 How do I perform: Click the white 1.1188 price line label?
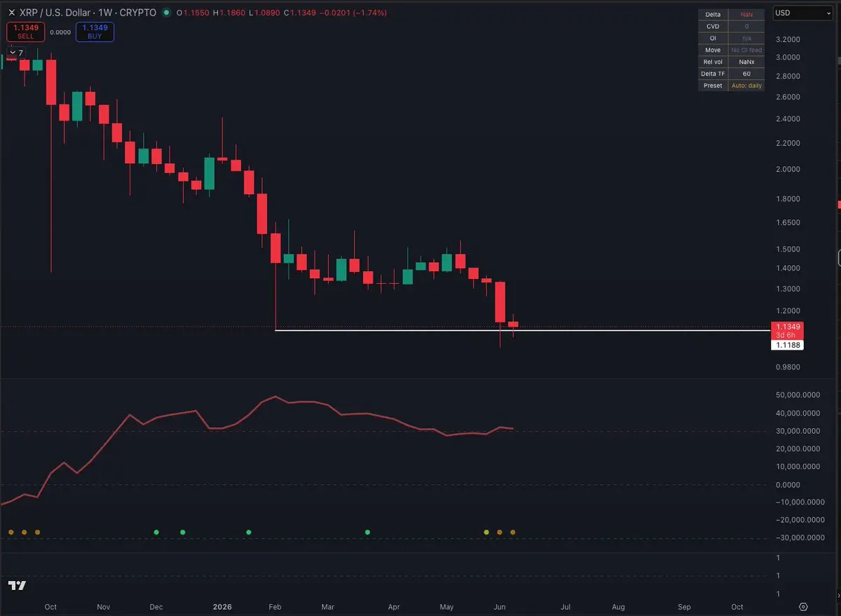[786, 345]
